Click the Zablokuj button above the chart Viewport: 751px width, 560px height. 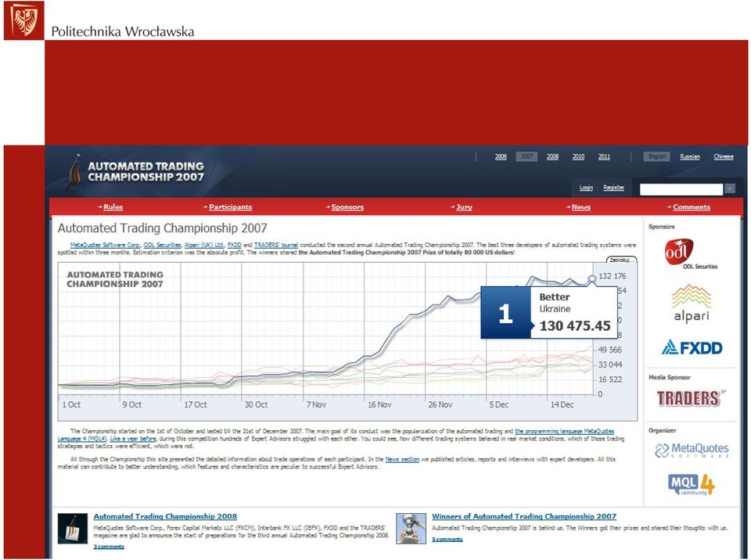tap(622, 260)
